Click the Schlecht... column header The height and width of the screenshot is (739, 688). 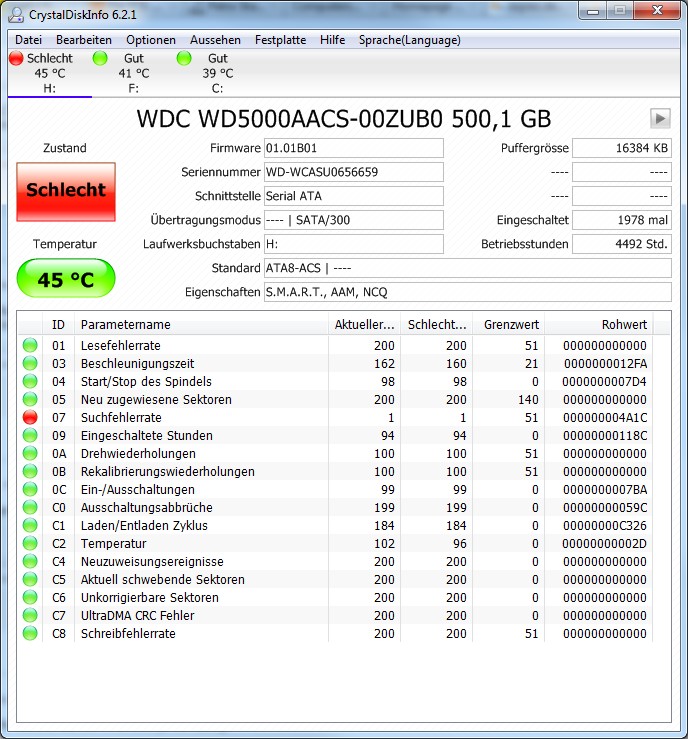pos(436,325)
